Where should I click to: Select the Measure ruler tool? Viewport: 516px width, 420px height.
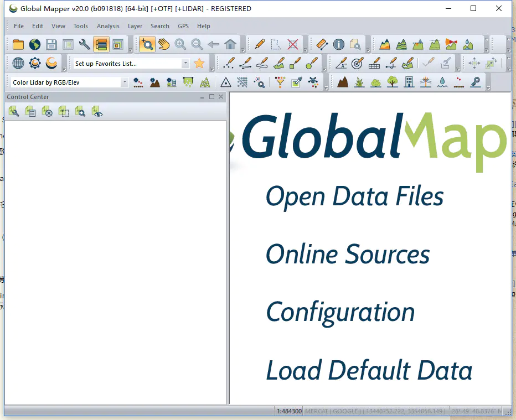(x=322, y=44)
